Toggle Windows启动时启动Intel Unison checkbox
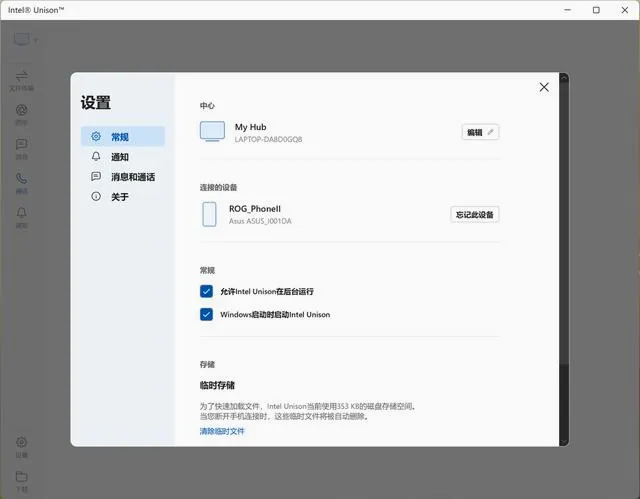640x499 pixels. [x=206, y=314]
